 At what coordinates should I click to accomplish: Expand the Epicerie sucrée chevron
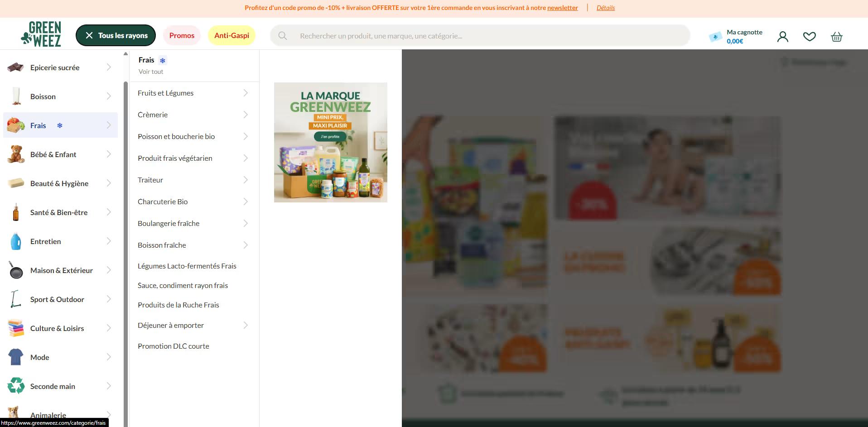[x=109, y=67]
